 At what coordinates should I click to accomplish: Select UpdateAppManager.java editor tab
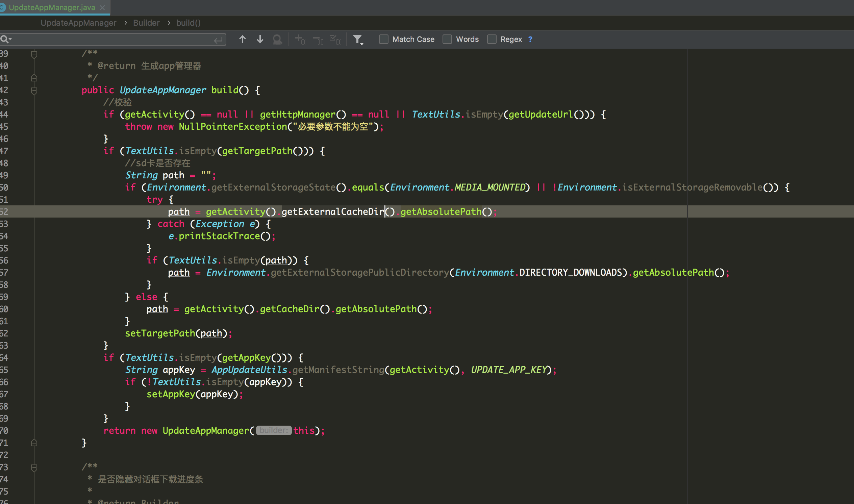[x=52, y=7]
